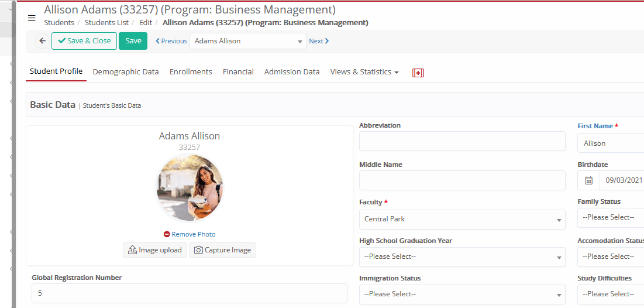Click the Birthdate calendar icon
The width and height of the screenshot is (644, 308).
[588, 180]
